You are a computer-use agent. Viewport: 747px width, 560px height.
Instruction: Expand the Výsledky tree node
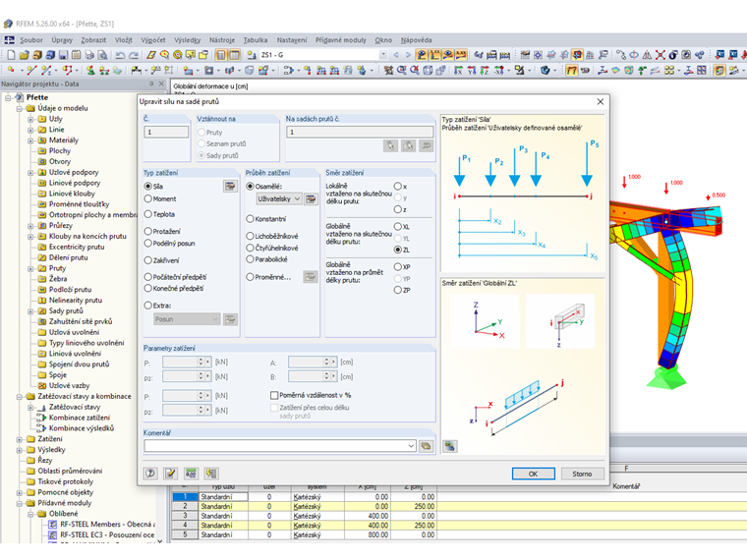(20, 450)
